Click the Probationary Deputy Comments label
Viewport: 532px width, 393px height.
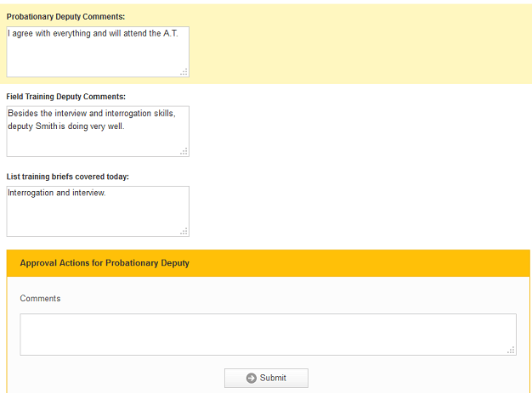coord(65,17)
